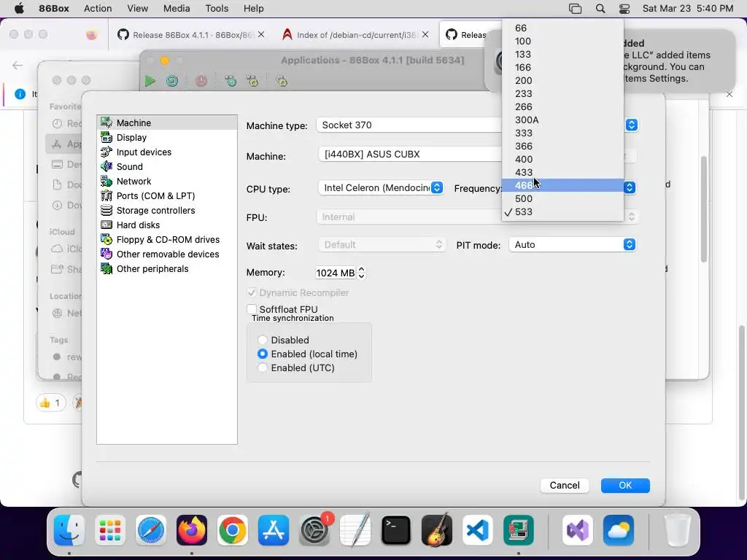Select Storage controllers icon
This screenshot has width=747, height=560.
[x=107, y=211]
